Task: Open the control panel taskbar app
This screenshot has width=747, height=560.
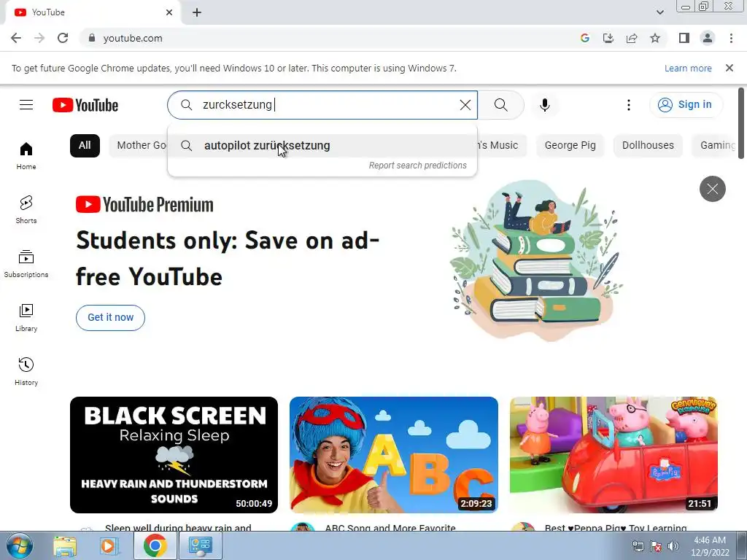Action: coord(200,545)
